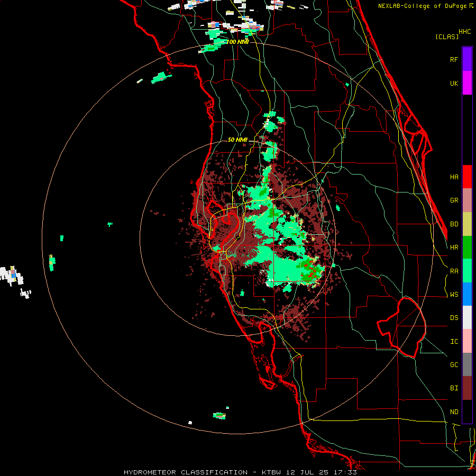Click the IC light pink legend swatch

[467, 341]
